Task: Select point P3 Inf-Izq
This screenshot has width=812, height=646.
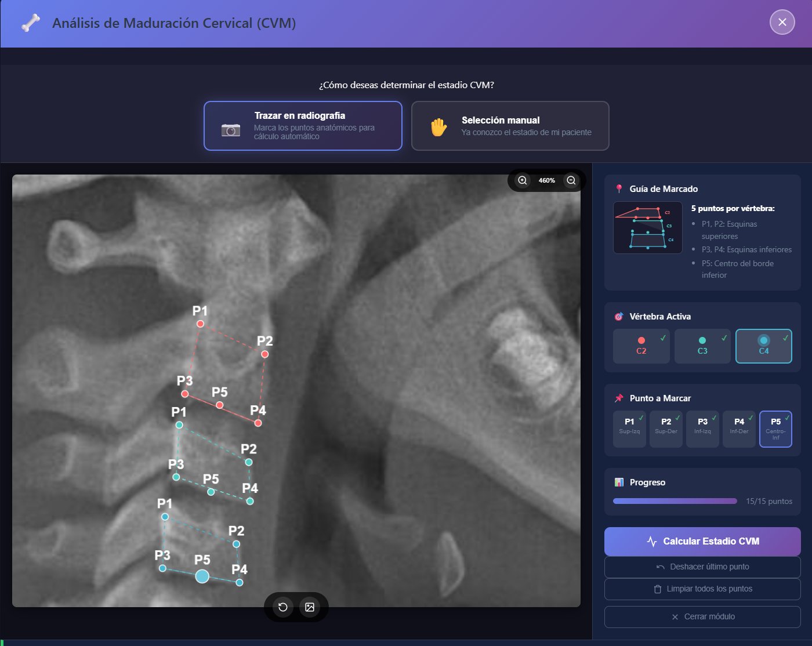Action: tap(702, 429)
